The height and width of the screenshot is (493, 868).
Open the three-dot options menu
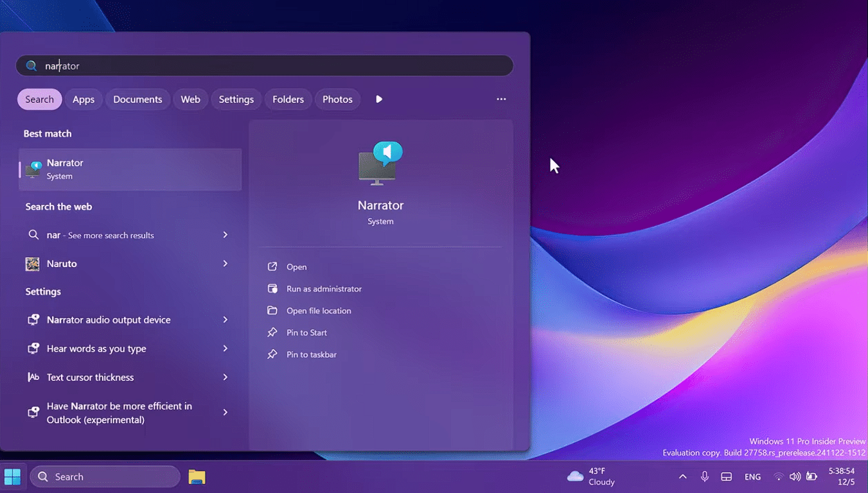click(x=501, y=99)
